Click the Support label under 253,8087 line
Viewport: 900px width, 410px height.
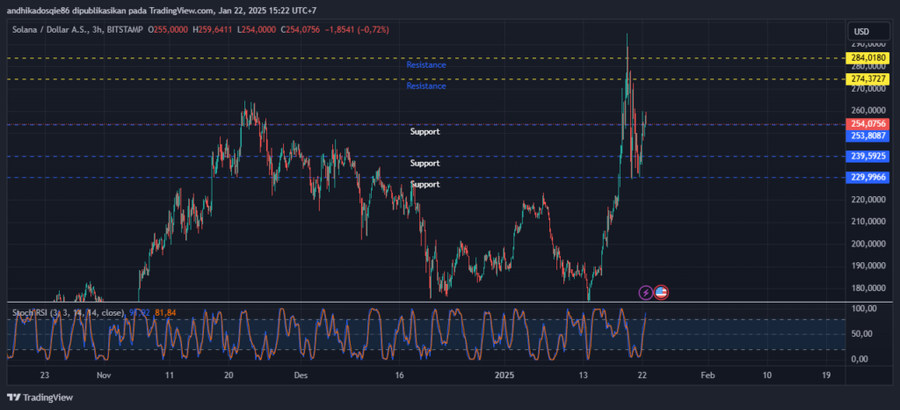point(425,131)
